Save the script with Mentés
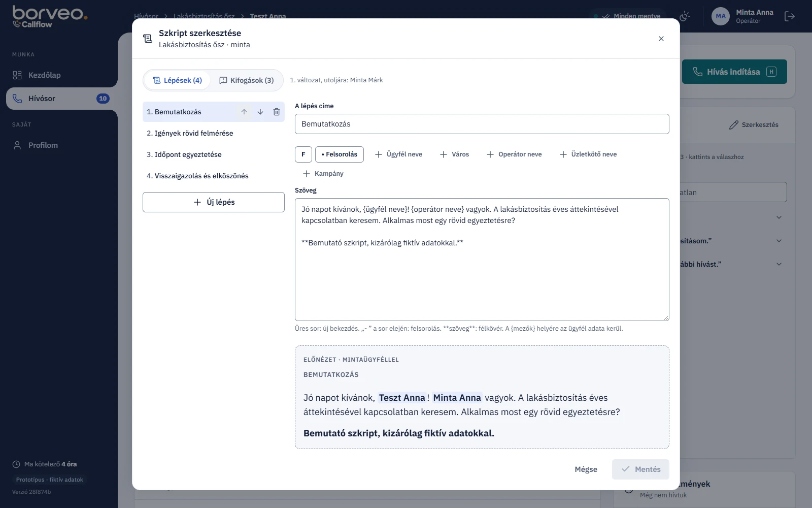This screenshot has width=812, height=508. (640, 469)
